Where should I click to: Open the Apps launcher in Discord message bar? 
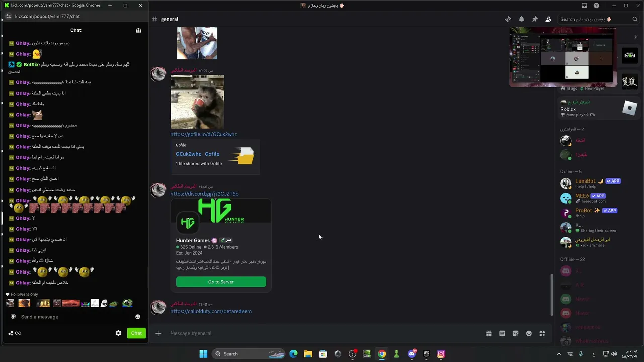(x=542, y=333)
